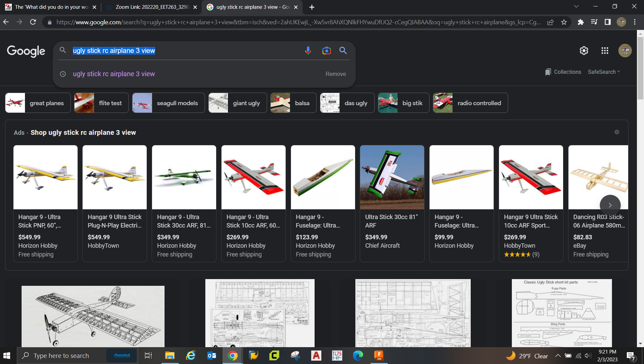Select the balsa filter chip

point(293,103)
